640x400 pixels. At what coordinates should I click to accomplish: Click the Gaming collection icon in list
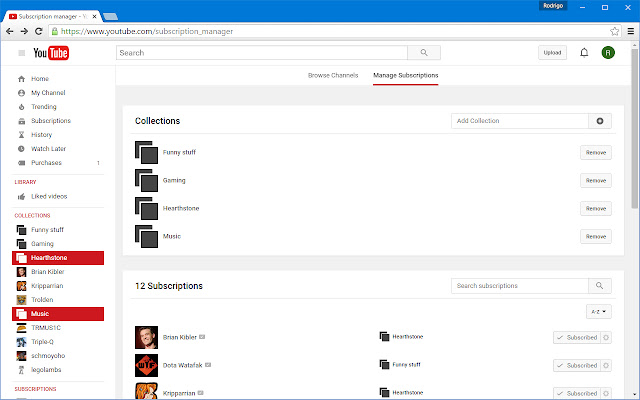[147, 180]
